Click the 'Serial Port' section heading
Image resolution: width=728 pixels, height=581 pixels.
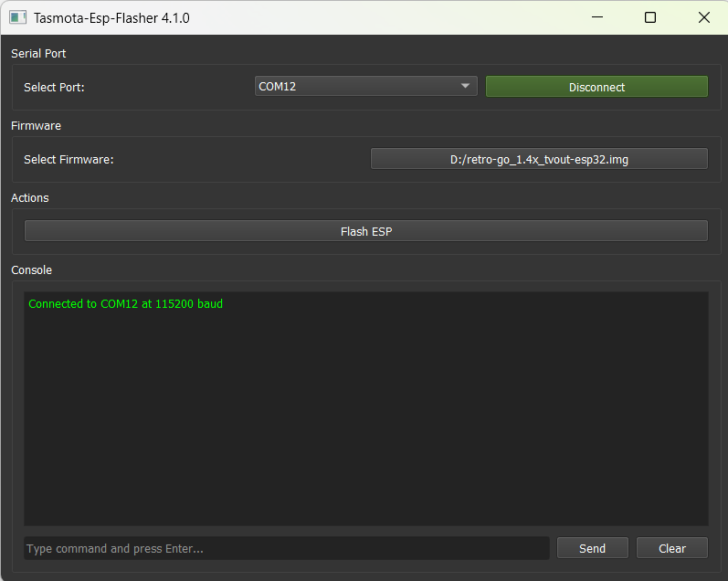(x=38, y=53)
